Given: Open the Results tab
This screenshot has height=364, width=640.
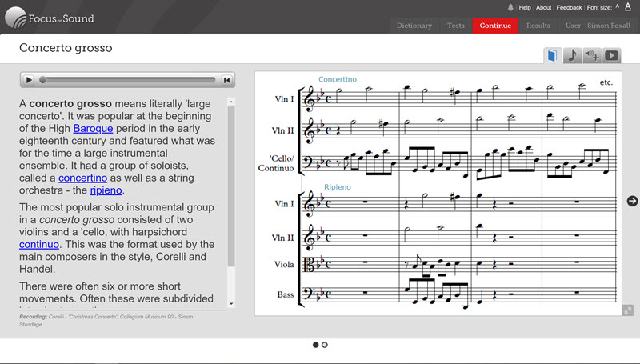Looking at the screenshot, I should (x=538, y=26).
